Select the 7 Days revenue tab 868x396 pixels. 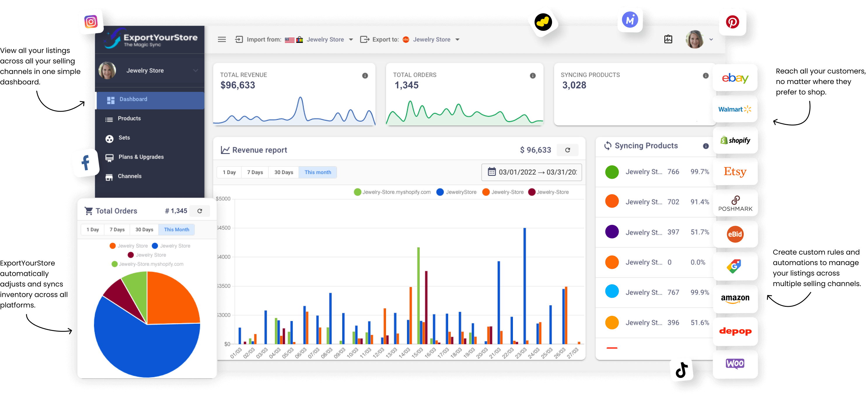pos(255,172)
